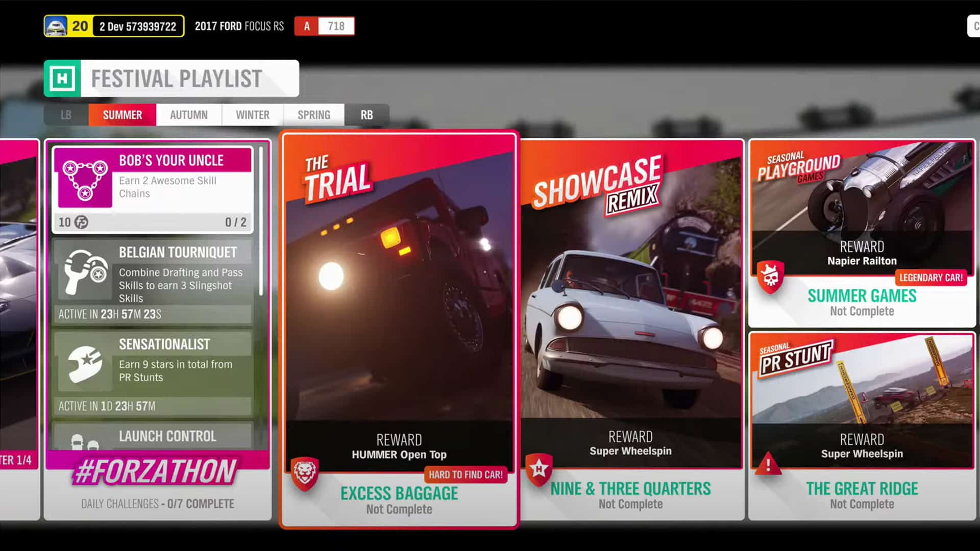
Task: Click the player name 2 Dev 573939722
Action: click(x=138, y=27)
